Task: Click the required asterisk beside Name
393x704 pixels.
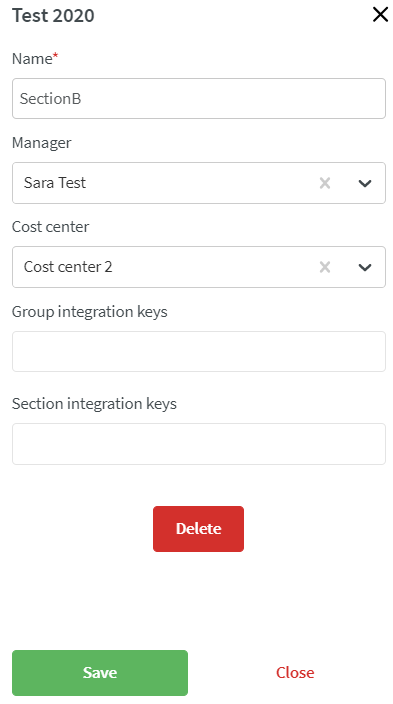Action: (x=56, y=56)
